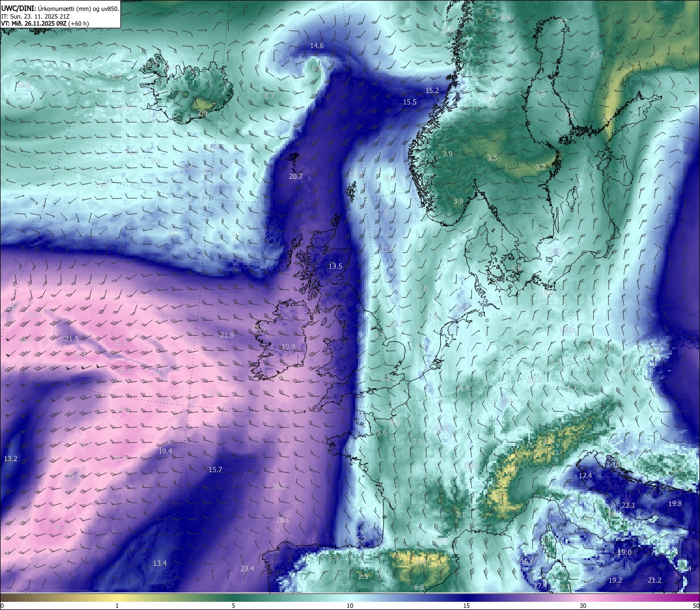700x610 pixels.
Task: Click the 10 label on the color scale
Action: [x=350, y=606]
